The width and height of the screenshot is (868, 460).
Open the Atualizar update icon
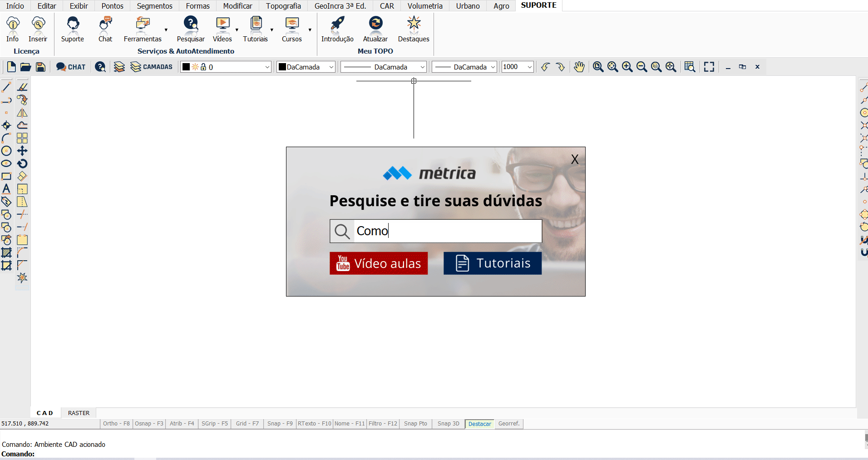375,24
